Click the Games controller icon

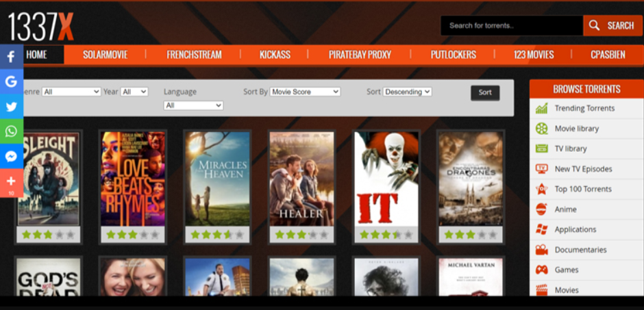pyautogui.click(x=542, y=270)
